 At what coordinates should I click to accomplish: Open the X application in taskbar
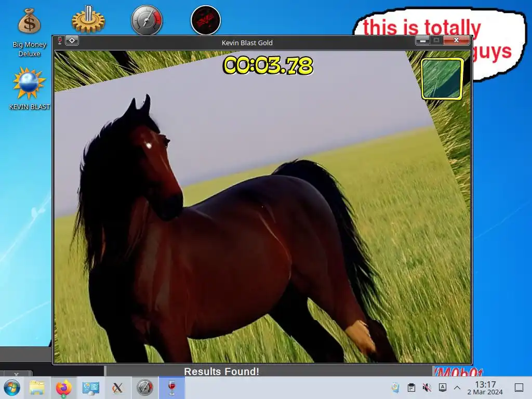click(x=117, y=388)
